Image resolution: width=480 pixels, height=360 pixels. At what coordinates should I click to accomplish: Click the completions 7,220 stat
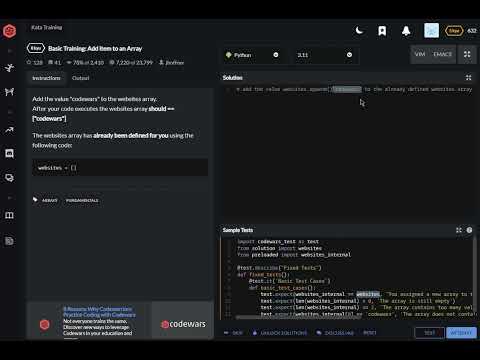tap(131, 62)
